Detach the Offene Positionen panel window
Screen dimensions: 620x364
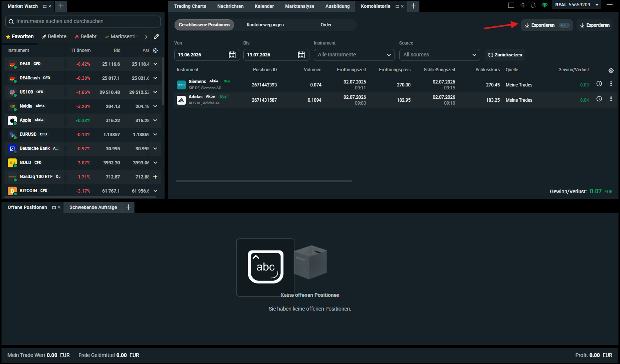[54, 207]
